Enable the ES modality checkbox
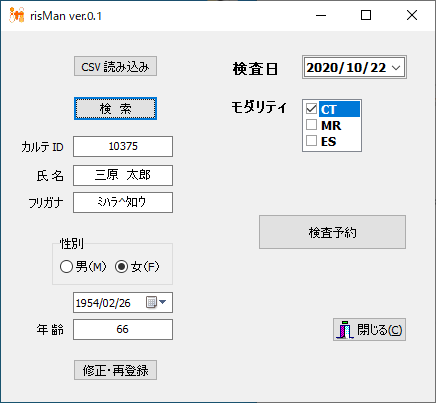Screen dimensions: 436x403 click(311, 141)
